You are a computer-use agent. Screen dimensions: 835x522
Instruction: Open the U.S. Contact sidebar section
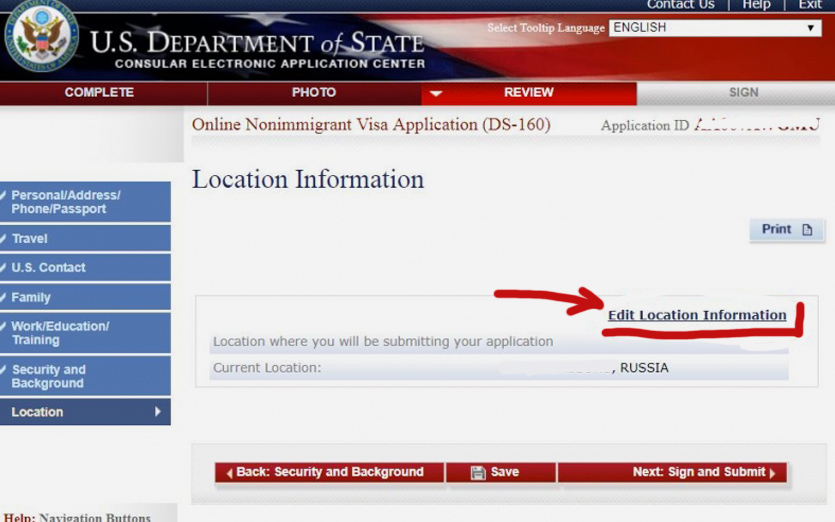[85, 267]
